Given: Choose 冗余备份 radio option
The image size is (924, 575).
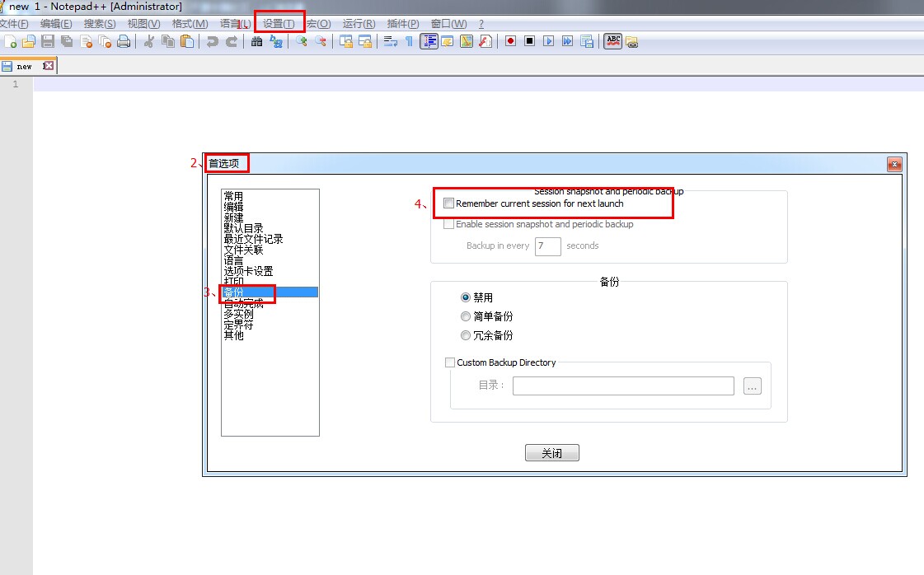Looking at the screenshot, I should pos(466,335).
